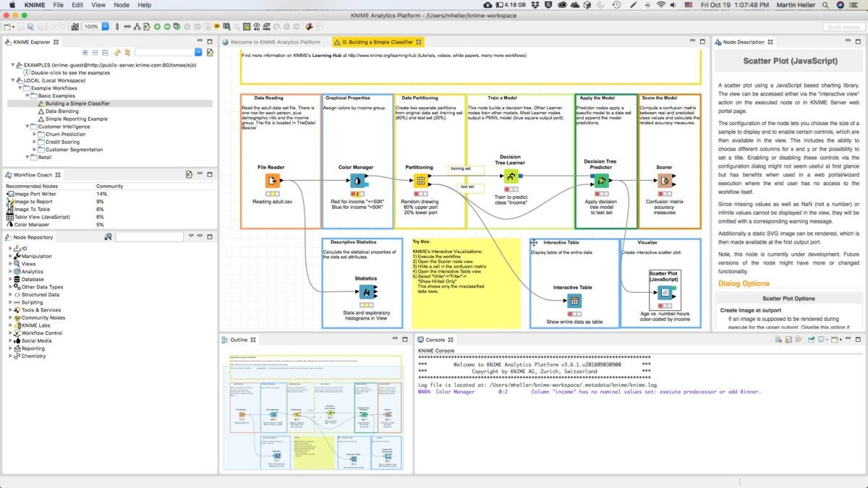868x488 pixels.
Task: Select the Console tab
Action: tap(435, 339)
